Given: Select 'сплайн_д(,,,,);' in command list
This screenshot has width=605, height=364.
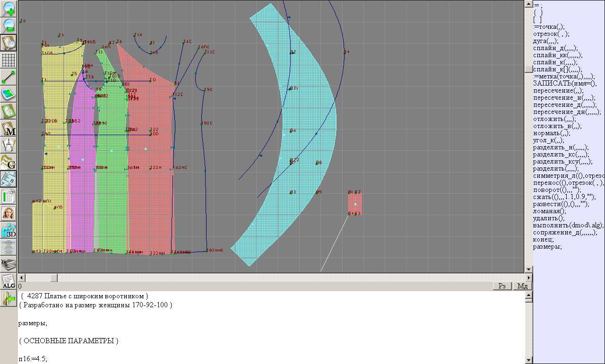Looking at the screenshot, I should point(555,48).
